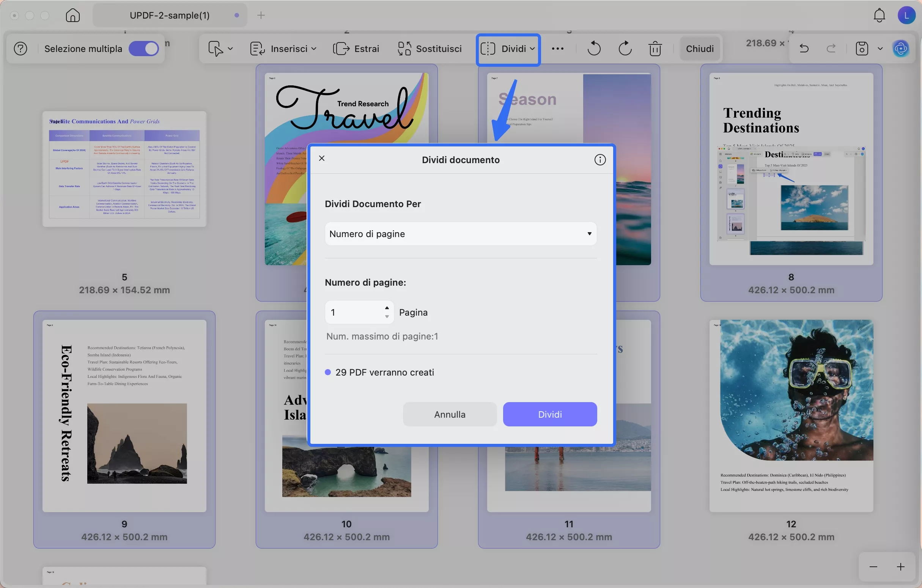Open notifications bell icon
Image resolution: width=922 pixels, height=588 pixels.
[x=879, y=15]
